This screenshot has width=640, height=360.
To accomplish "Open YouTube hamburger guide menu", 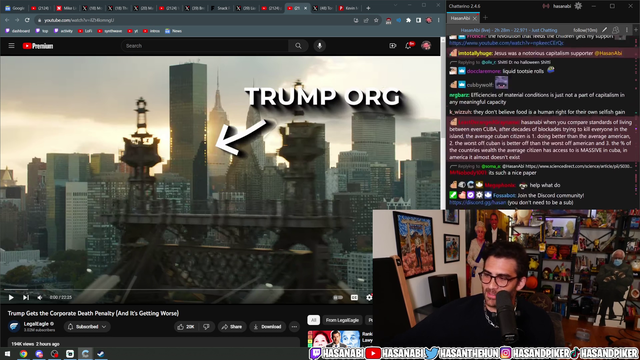I will tap(11, 46).
